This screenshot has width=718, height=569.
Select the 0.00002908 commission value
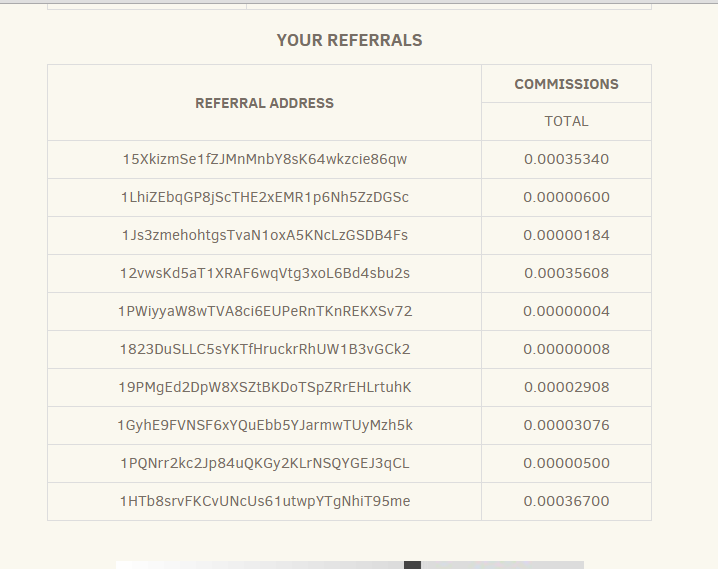(x=566, y=388)
